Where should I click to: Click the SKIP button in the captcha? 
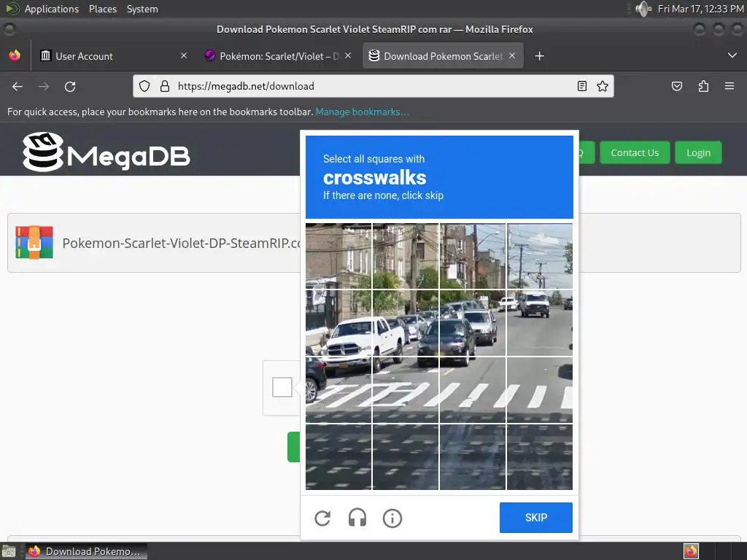536,518
